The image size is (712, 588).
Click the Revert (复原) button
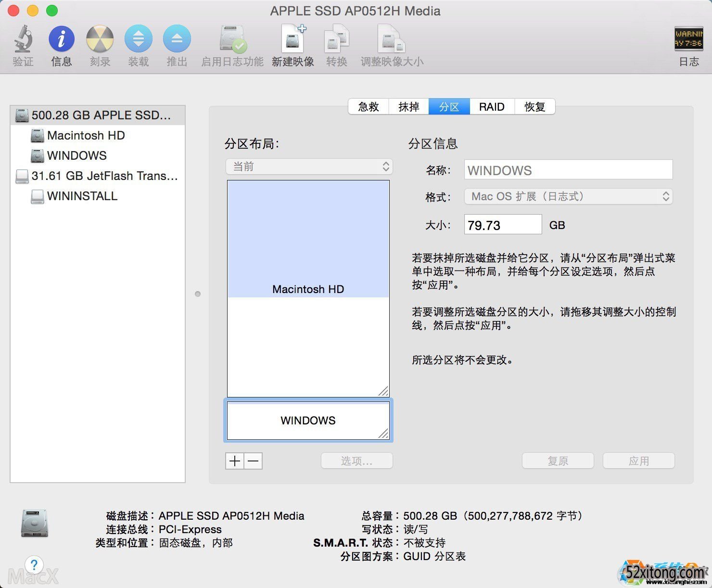(558, 461)
